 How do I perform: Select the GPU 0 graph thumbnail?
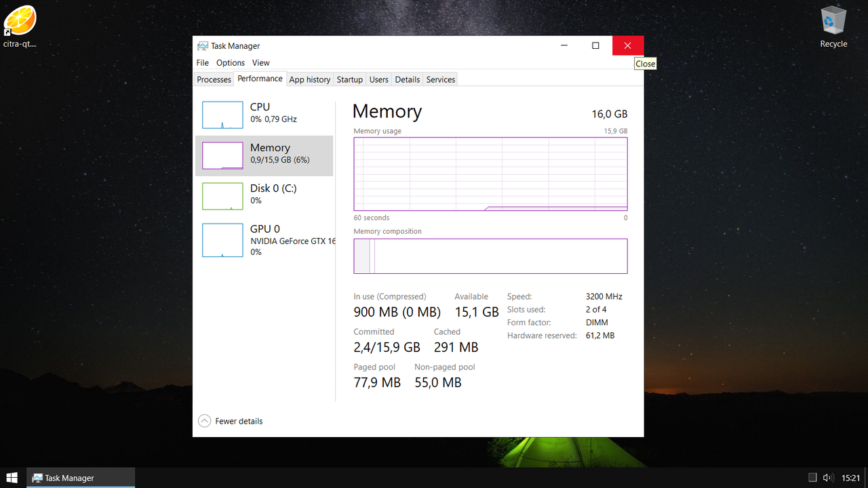click(x=222, y=240)
